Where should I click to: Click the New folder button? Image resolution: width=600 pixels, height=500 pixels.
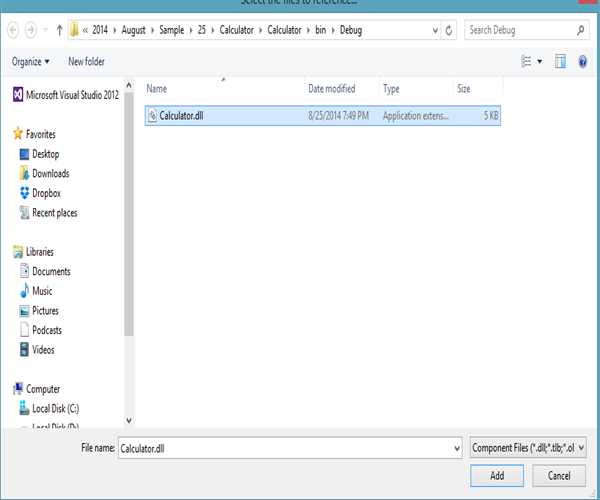[86, 62]
